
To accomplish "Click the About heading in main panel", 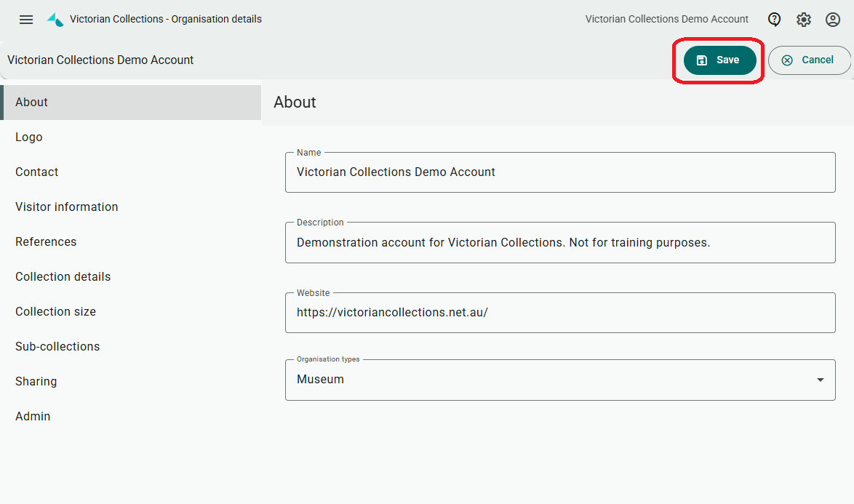I will tap(295, 103).
